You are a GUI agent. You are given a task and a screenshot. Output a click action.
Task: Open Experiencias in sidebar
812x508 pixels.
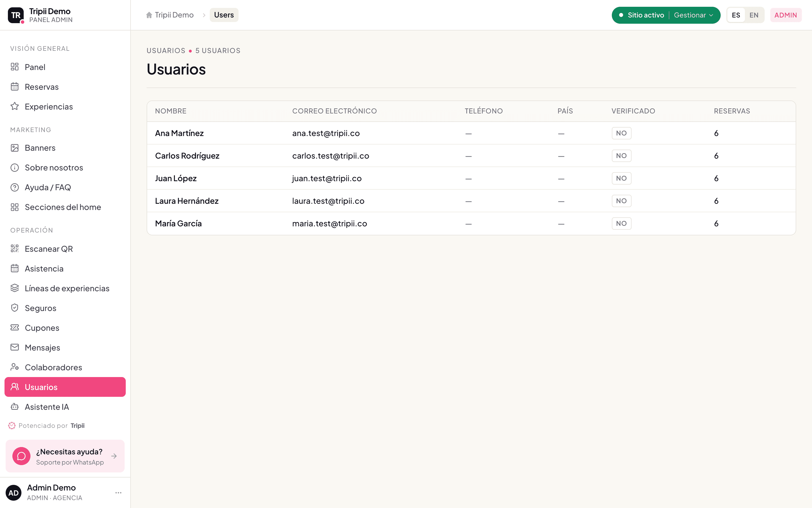(65, 106)
